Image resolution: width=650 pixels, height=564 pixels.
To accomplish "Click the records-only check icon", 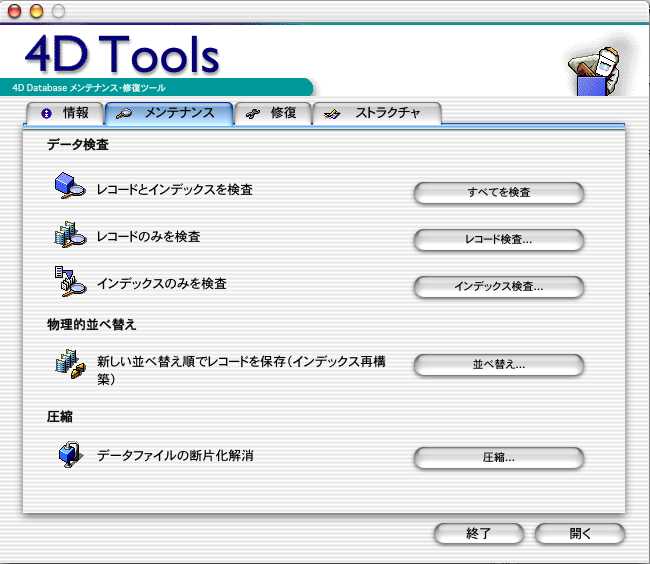I will [x=71, y=236].
